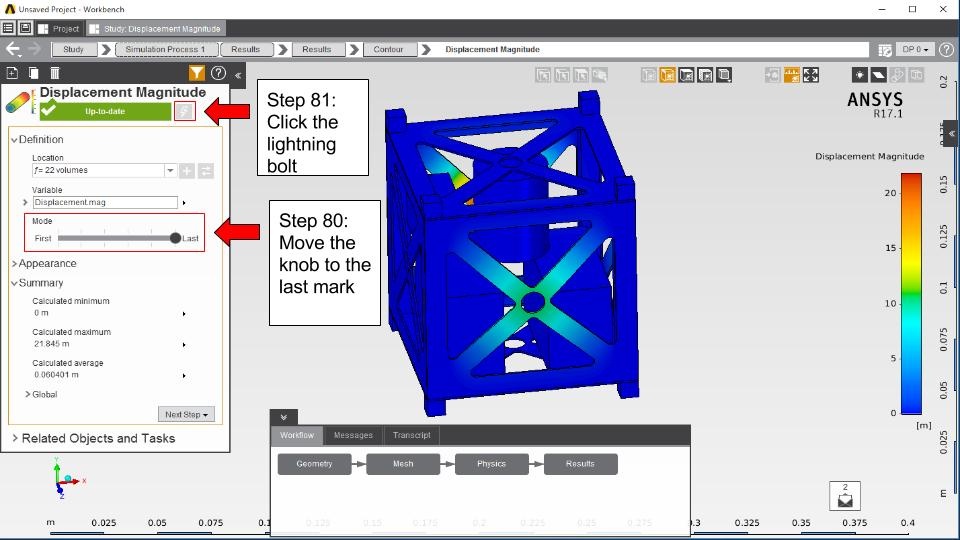This screenshot has width=960, height=540.
Task: Click the Contour breadcrumb
Action: pyautogui.click(x=389, y=49)
